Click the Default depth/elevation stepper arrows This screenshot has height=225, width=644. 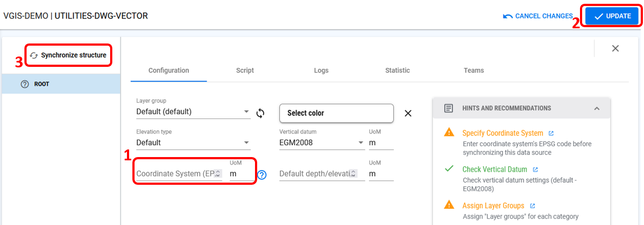[353, 174]
